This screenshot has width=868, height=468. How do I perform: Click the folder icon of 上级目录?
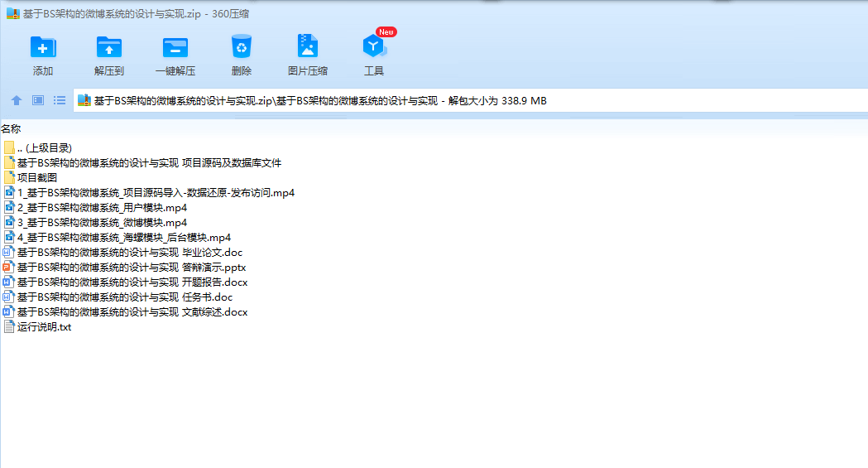tap(9, 147)
